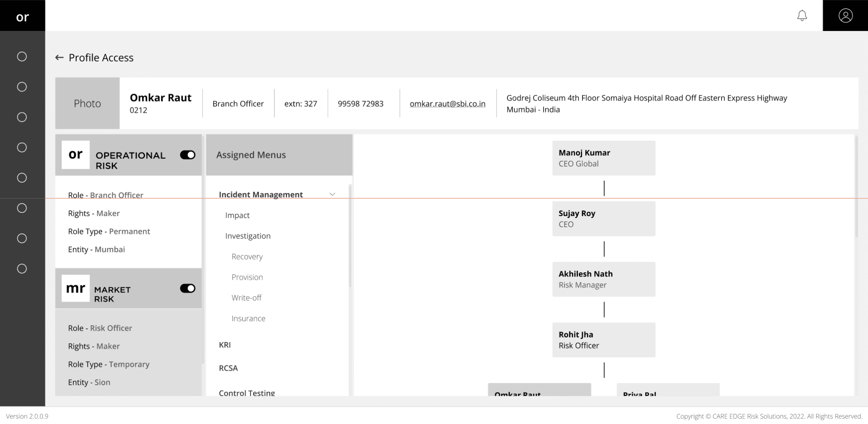The height and width of the screenshot is (424, 868).
Task: Select the Omkar Raut org chart card
Action: pyautogui.click(x=540, y=390)
